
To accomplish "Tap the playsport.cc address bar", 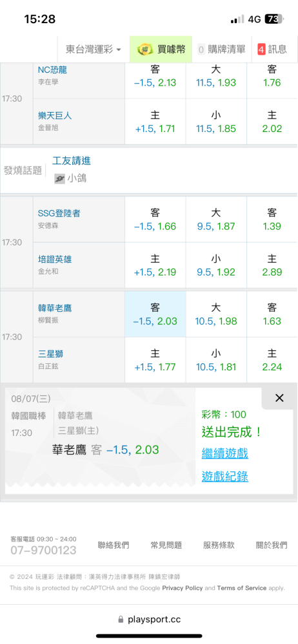I will [149, 620].
